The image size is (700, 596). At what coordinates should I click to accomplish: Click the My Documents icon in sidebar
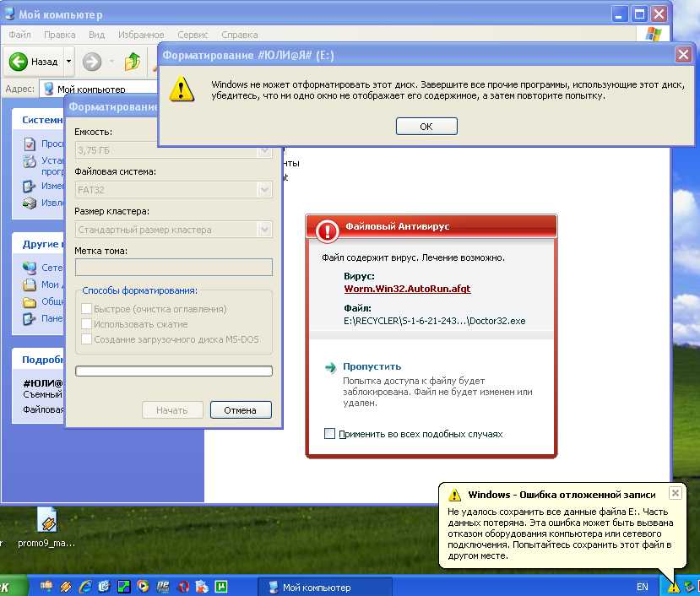pos(30,284)
